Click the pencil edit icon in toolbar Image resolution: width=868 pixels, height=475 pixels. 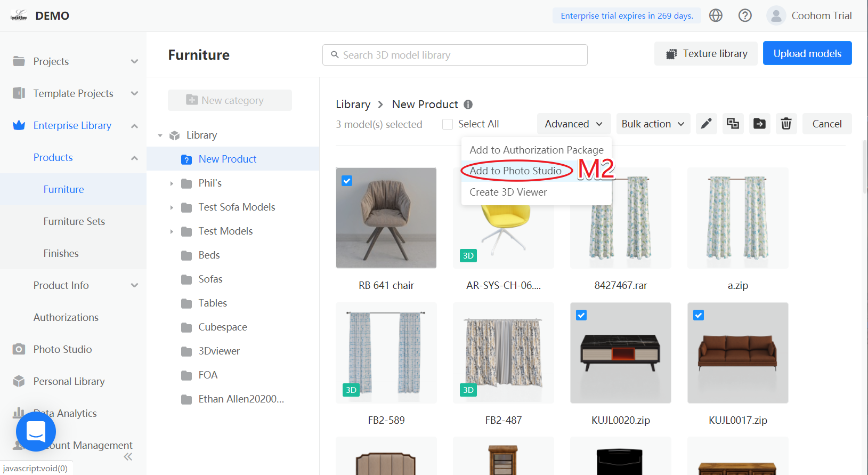706,124
